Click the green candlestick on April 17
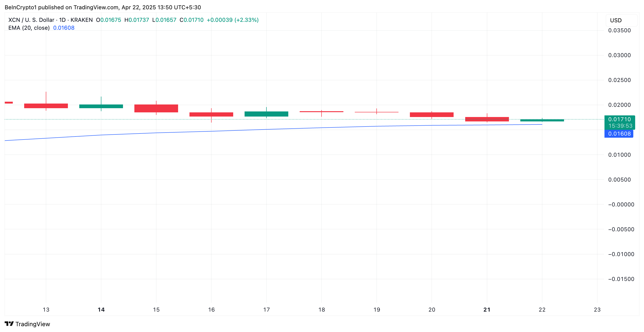Screen dimensions: 644x332 [x=266, y=114]
